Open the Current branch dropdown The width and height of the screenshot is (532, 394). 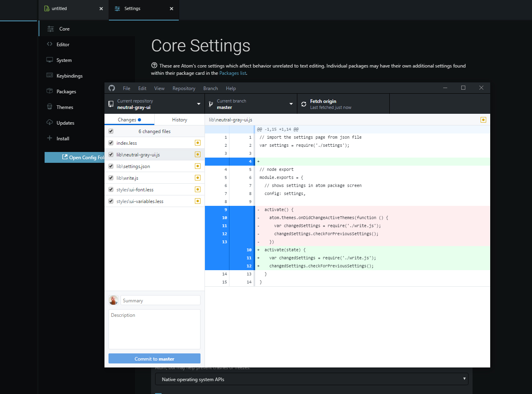[x=291, y=103]
